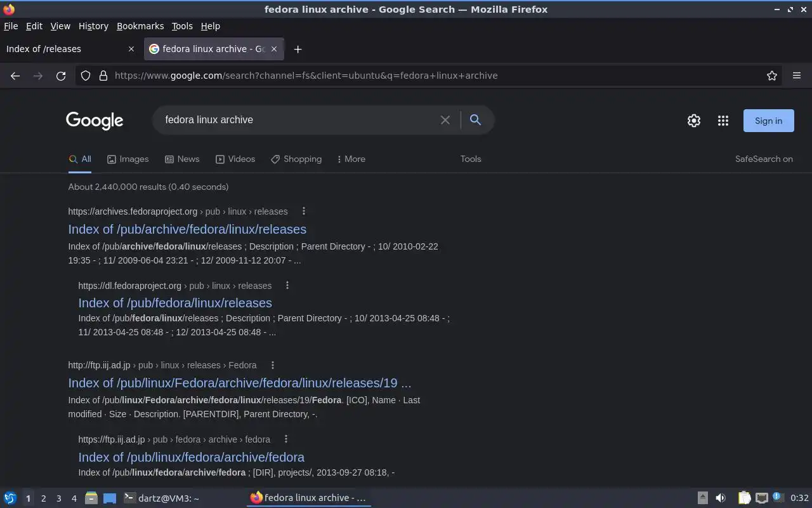The width and height of the screenshot is (812, 508).
Task: Open the View menu
Action: 60,26
